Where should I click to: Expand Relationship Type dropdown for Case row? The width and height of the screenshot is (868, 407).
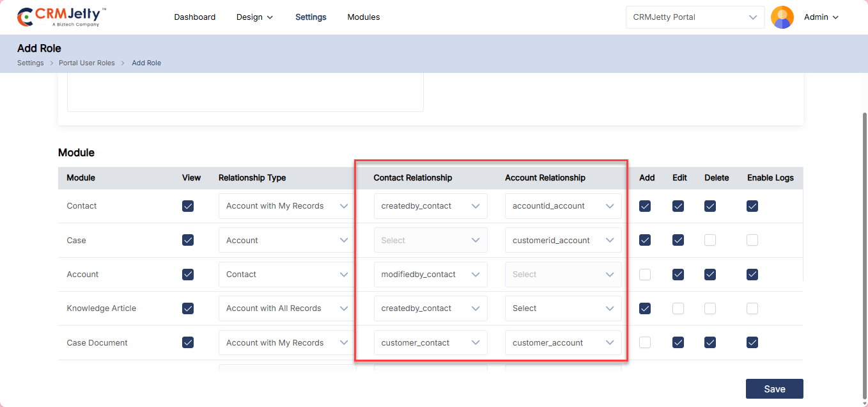tap(287, 241)
